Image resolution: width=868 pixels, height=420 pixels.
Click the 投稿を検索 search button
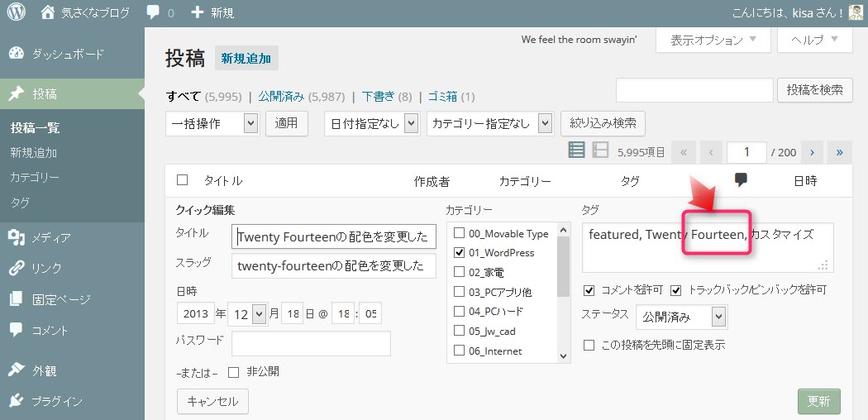coord(815,89)
